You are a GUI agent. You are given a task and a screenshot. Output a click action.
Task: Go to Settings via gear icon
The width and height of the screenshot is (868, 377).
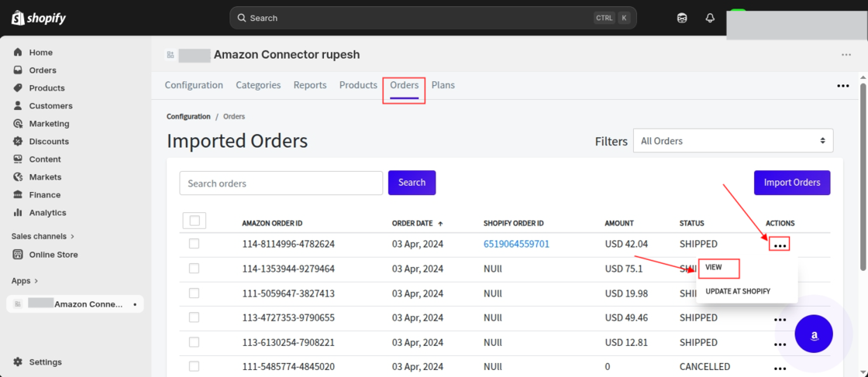pyautogui.click(x=18, y=362)
